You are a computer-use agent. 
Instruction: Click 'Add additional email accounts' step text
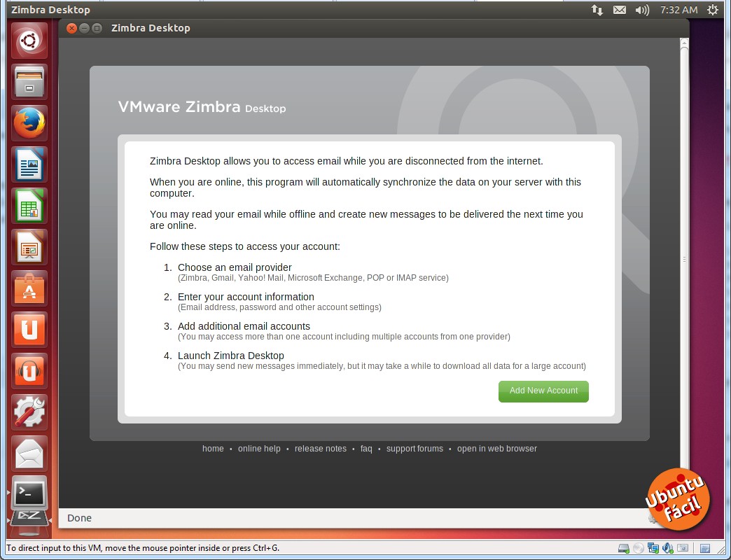point(244,326)
